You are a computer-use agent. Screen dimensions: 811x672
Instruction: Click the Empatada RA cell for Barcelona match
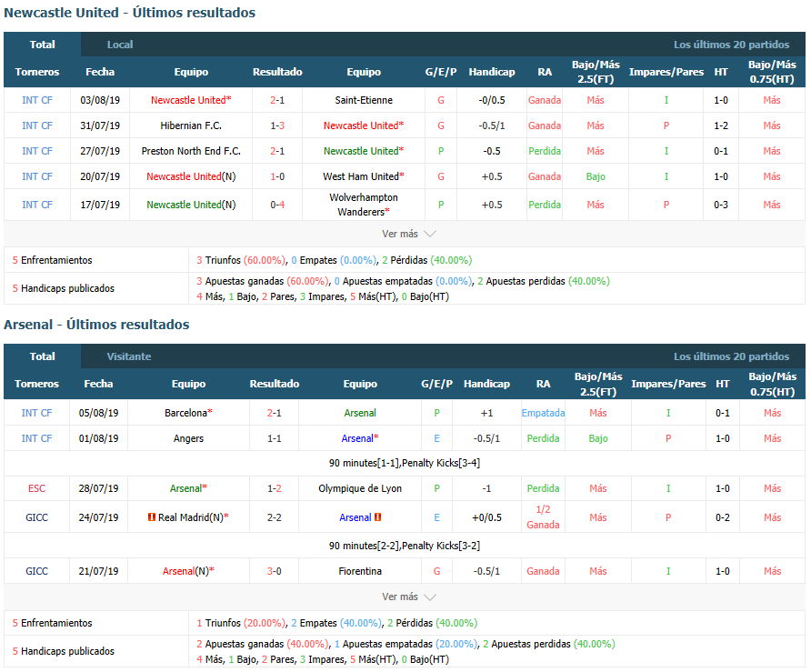tap(543, 413)
